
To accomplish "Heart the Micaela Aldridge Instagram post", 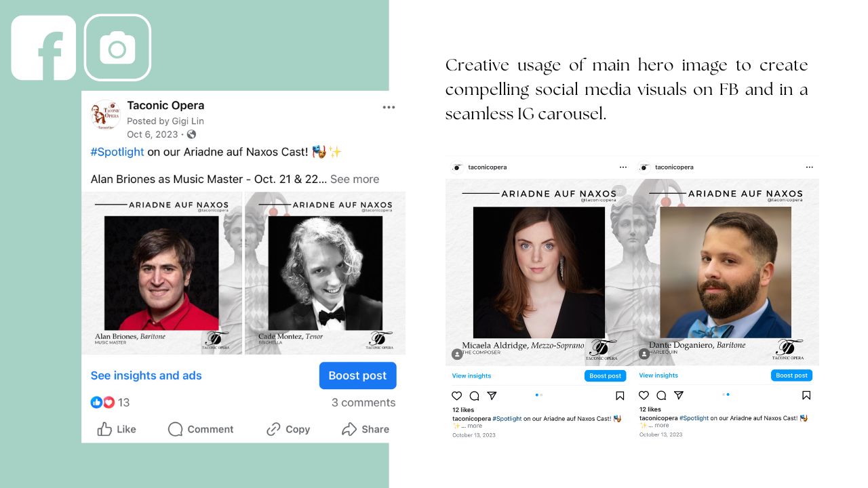I will coord(456,396).
